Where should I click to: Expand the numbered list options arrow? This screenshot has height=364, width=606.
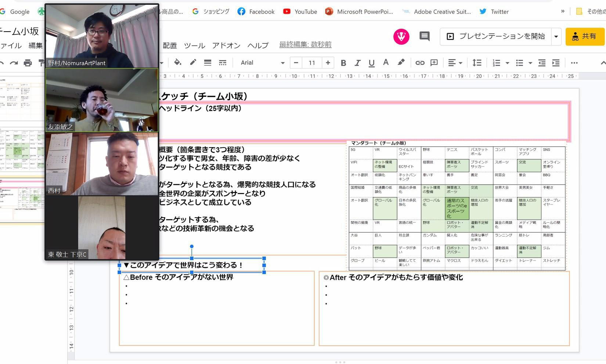click(x=507, y=63)
